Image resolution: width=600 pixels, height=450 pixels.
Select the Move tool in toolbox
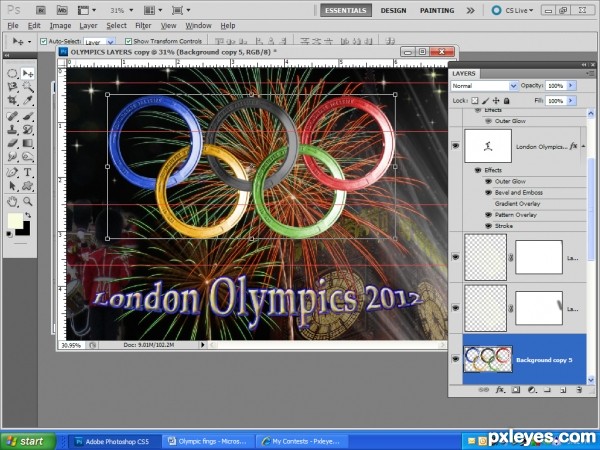(x=28, y=73)
